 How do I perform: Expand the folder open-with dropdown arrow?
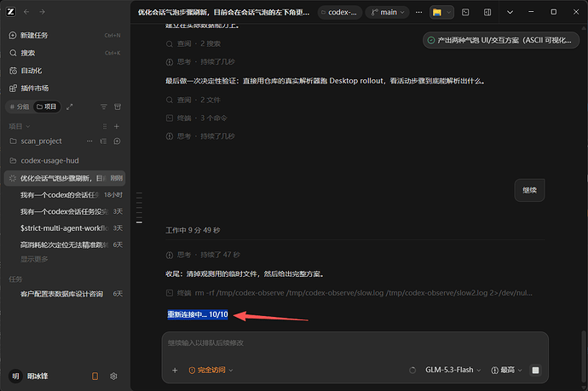click(449, 13)
